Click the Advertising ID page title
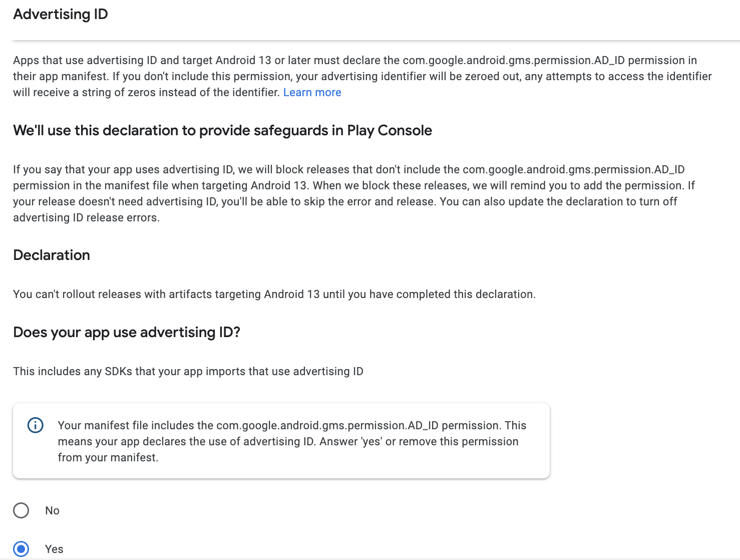Image resolution: width=740 pixels, height=560 pixels. [61, 15]
